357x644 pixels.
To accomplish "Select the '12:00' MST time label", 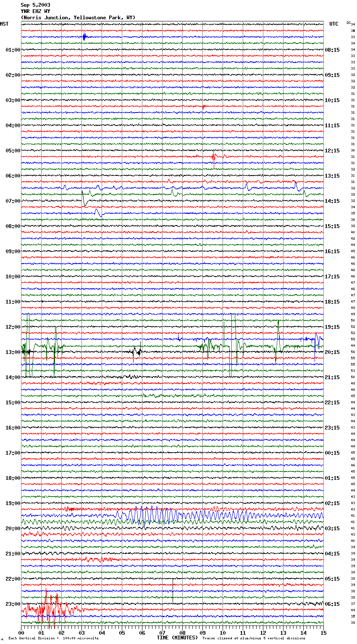I will pos(13,327).
